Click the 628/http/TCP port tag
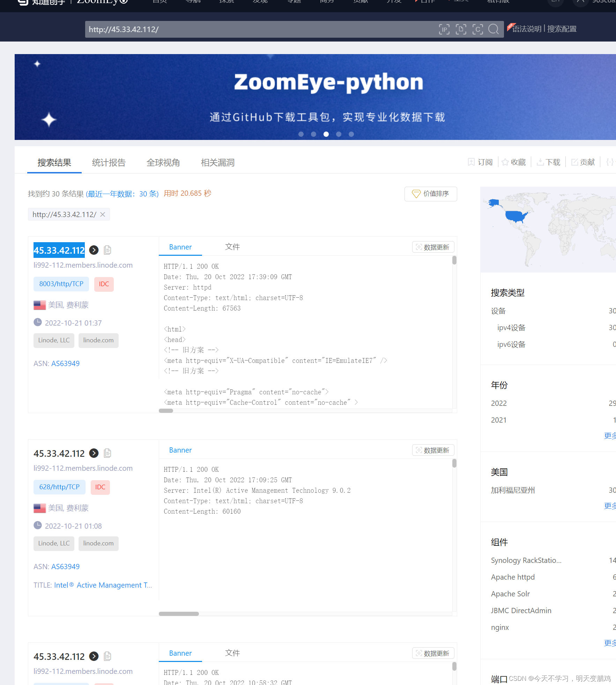616x685 pixels. click(59, 487)
